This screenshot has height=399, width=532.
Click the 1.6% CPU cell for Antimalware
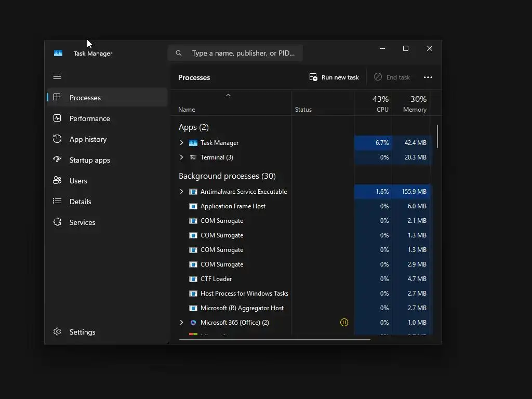pyautogui.click(x=373, y=192)
